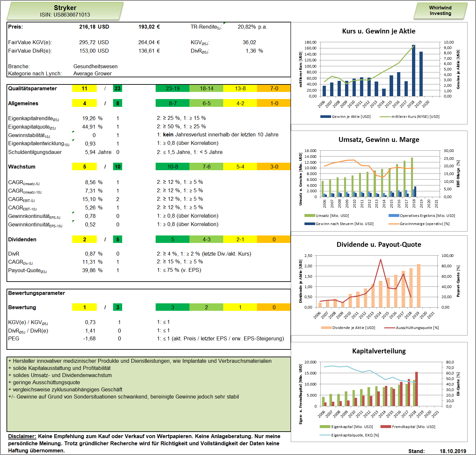Select the Wachstum section heading

[22, 167]
